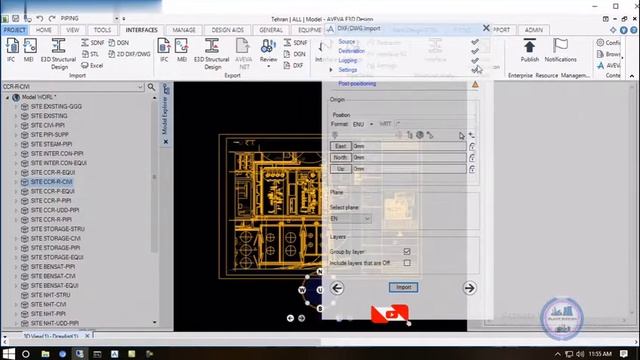Enable Include layers that are Off
The image size is (640, 360).
point(407,263)
